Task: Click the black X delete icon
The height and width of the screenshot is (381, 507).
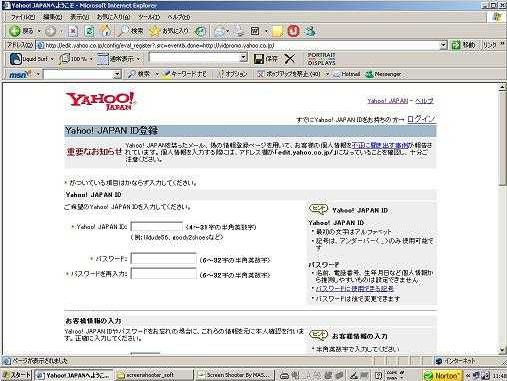Action: click(x=290, y=59)
